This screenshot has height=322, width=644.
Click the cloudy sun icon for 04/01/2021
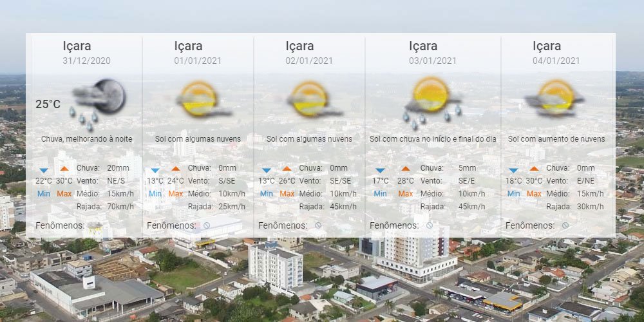point(554,97)
